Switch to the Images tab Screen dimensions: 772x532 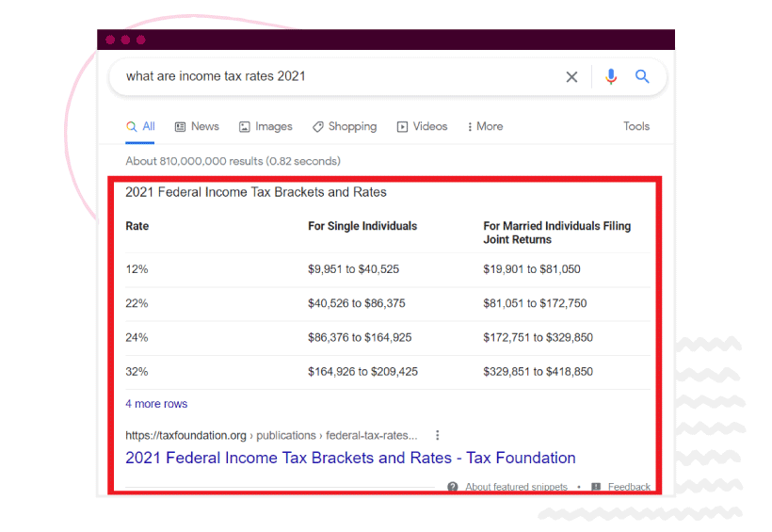click(x=265, y=126)
